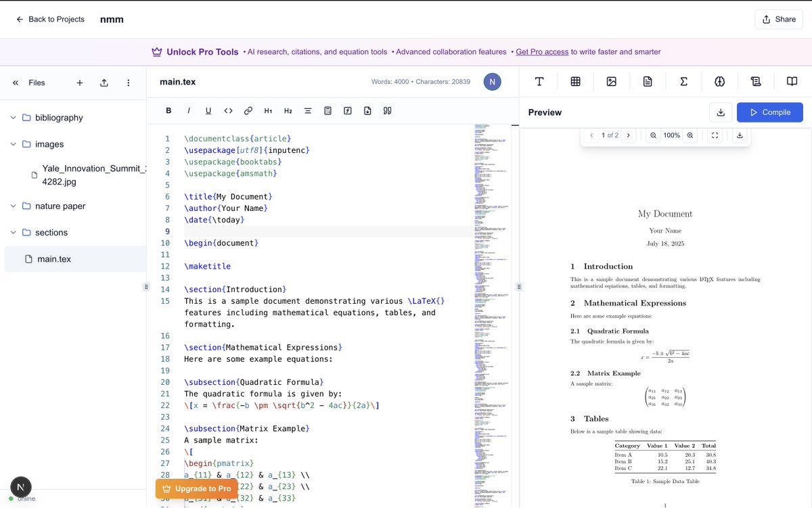Open the N user avatar in editor header
Image resolution: width=812 pixels, height=508 pixels.
(x=493, y=82)
